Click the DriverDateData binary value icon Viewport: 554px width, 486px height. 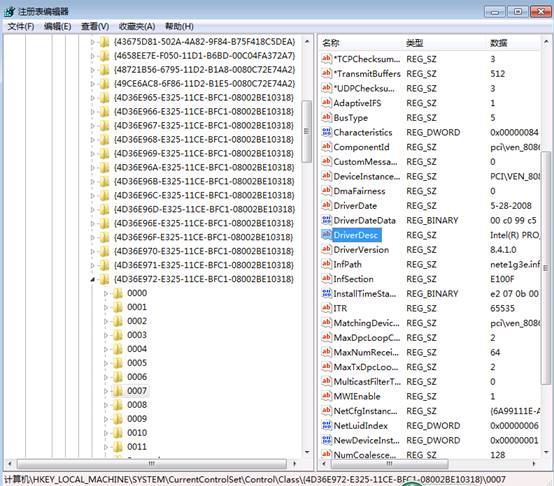tap(326, 220)
